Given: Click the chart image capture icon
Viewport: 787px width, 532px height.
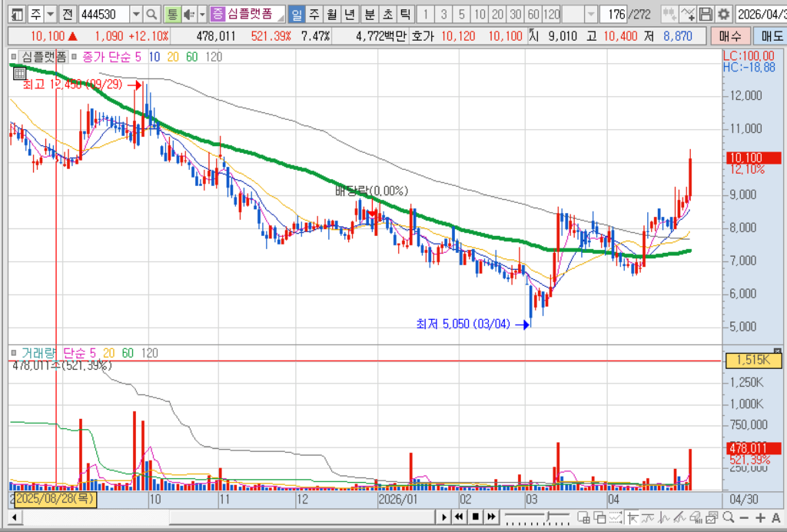Looking at the screenshot, I should click(712, 517).
